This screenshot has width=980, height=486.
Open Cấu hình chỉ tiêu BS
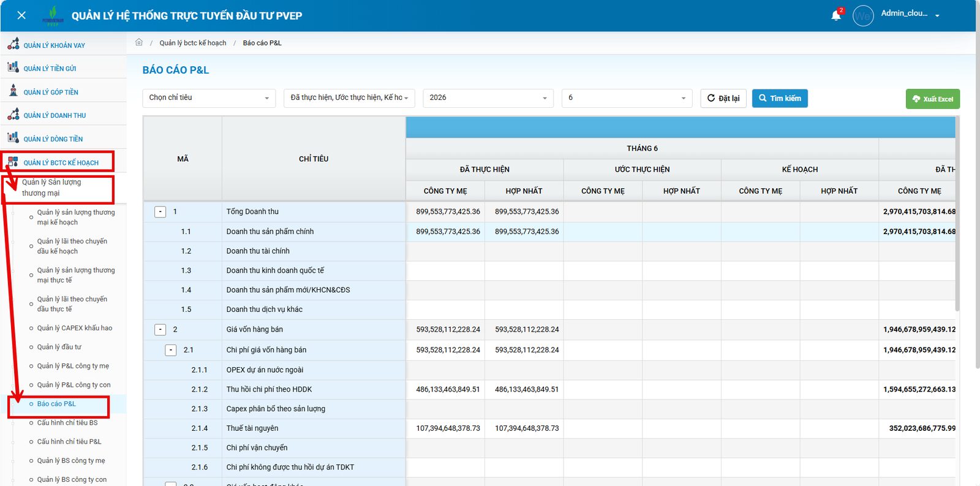67,423
